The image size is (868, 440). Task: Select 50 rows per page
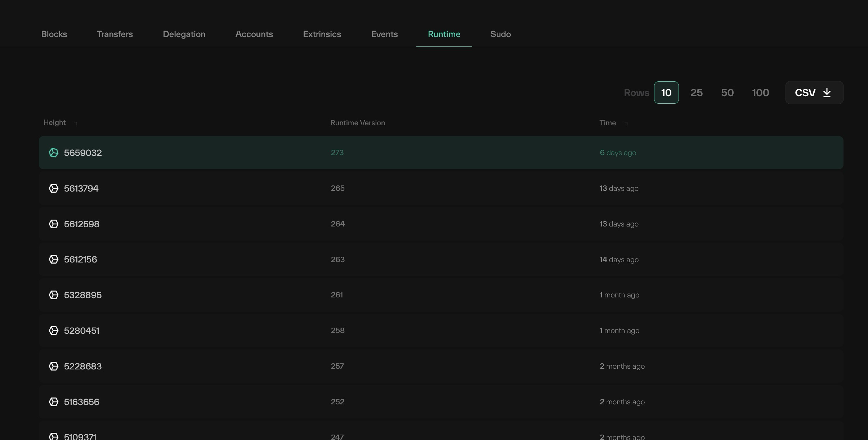coord(727,93)
